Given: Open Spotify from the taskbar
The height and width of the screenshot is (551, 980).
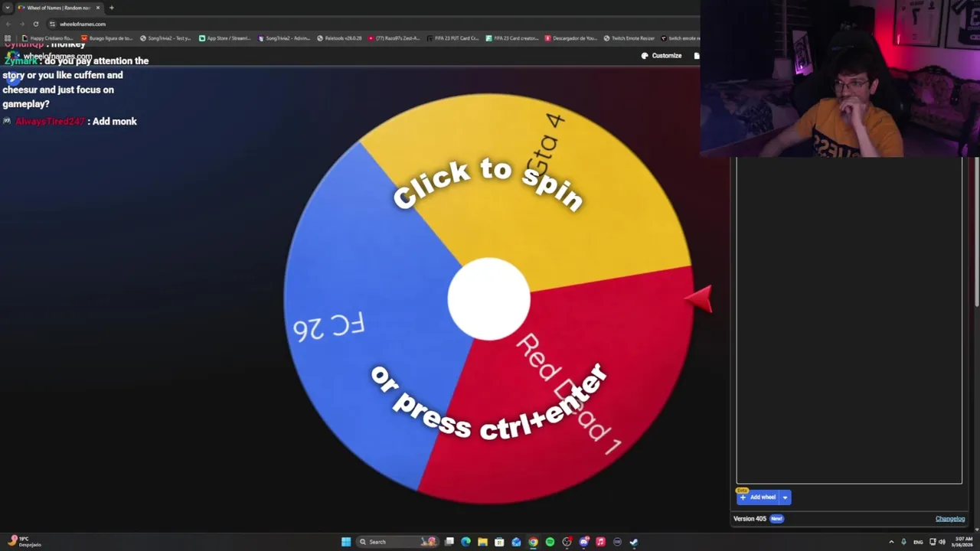Looking at the screenshot, I should coord(550,542).
